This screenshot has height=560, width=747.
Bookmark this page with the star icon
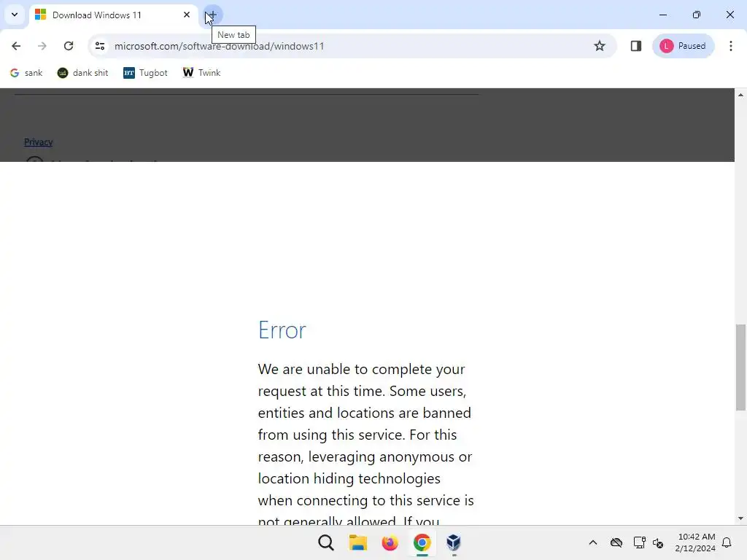point(600,46)
